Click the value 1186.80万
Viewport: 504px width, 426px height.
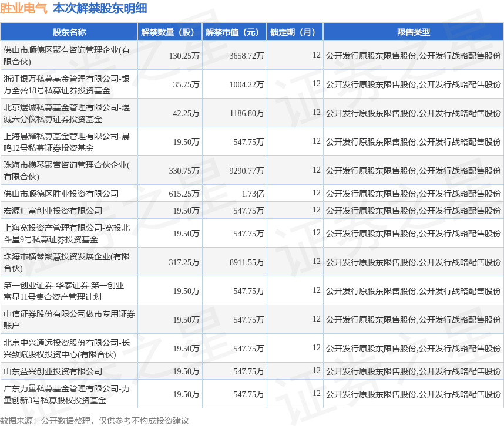click(247, 113)
